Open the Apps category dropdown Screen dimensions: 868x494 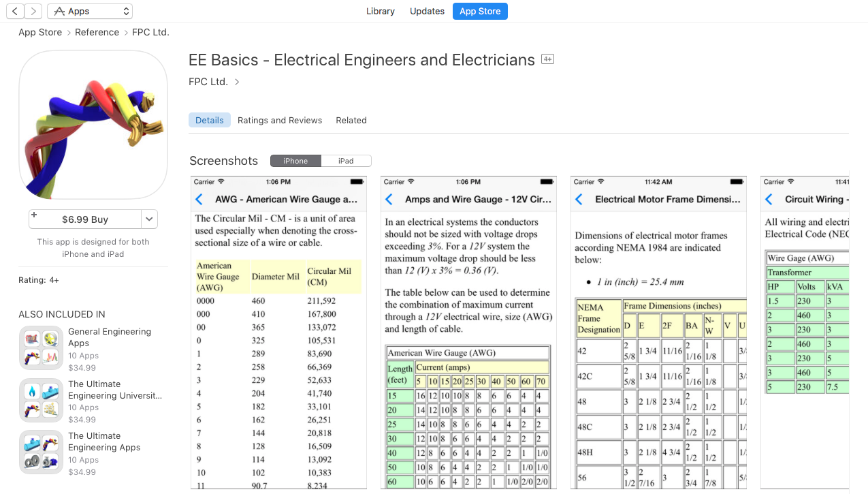click(x=90, y=11)
